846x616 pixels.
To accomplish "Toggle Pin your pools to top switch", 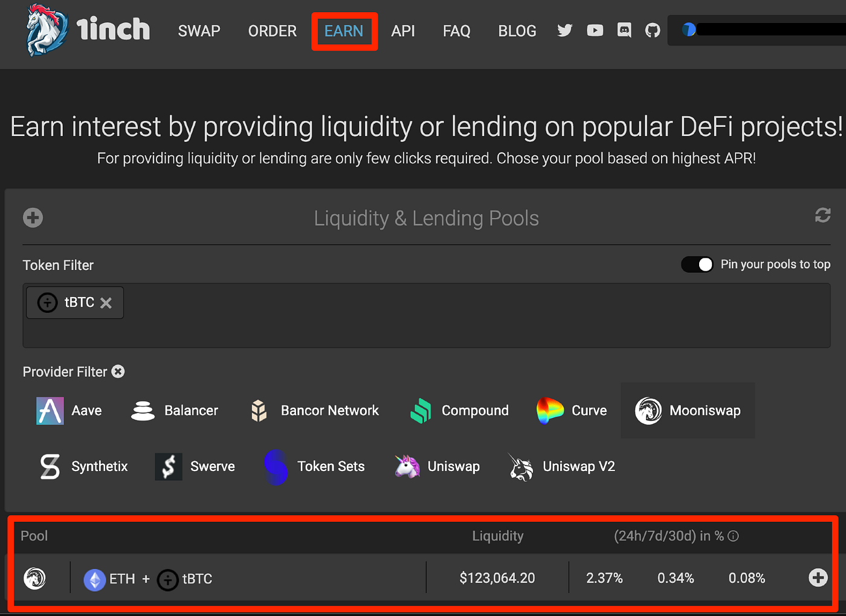I will pos(697,265).
